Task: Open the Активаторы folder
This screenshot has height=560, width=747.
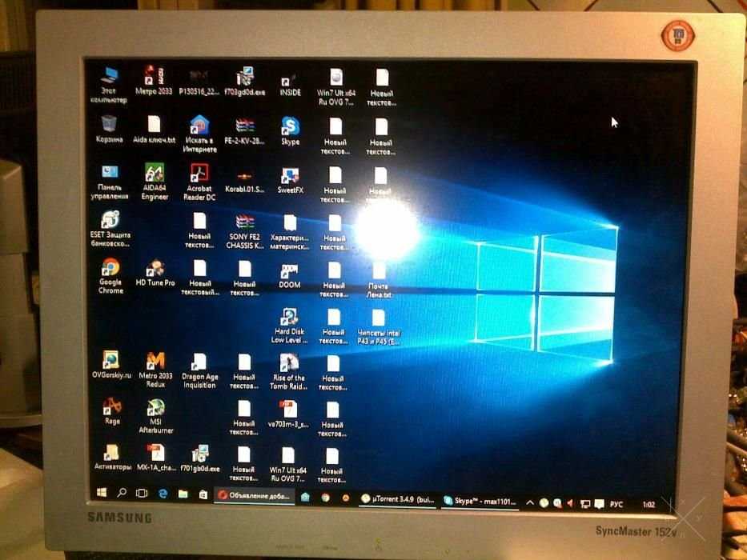Action: [112, 458]
